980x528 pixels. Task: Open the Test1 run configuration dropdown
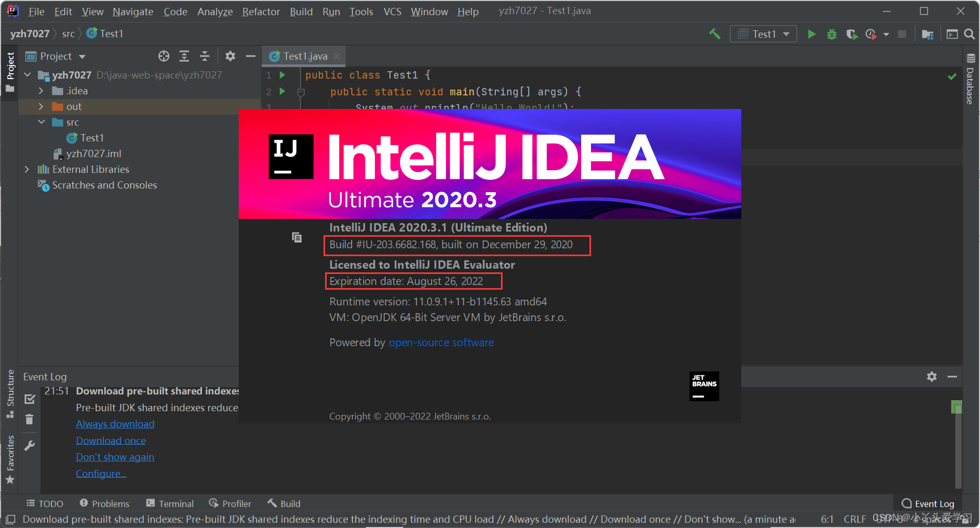[x=763, y=34]
